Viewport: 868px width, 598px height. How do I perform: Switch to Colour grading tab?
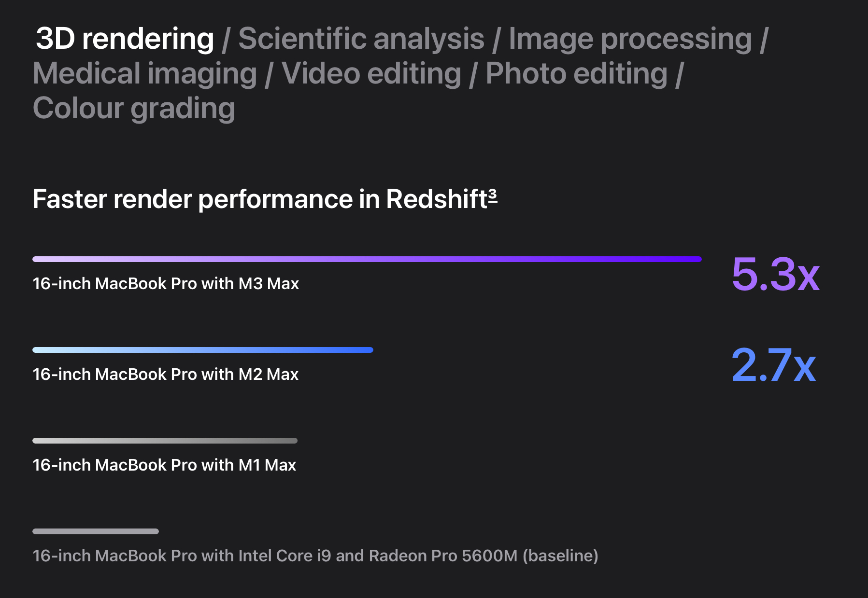pyautogui.click(x=134, y=108)
